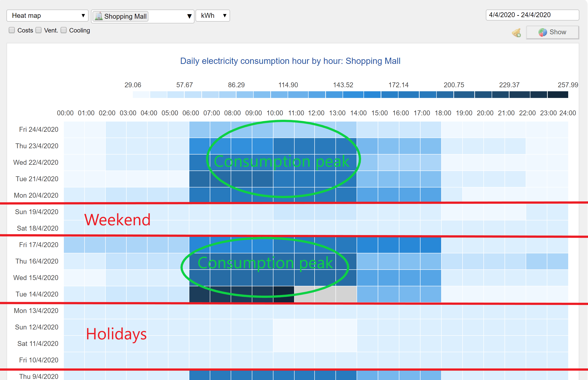588x380 pixels.
Task: Check the Cooling option
Action: coord(64,30)
